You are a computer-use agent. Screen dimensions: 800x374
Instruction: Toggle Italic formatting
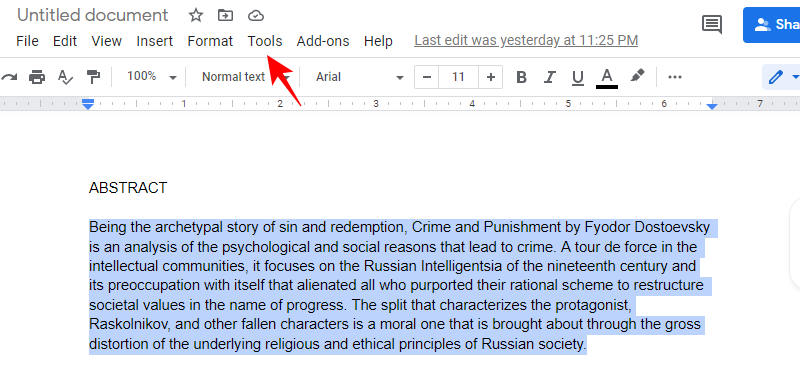tap(549, 77)
